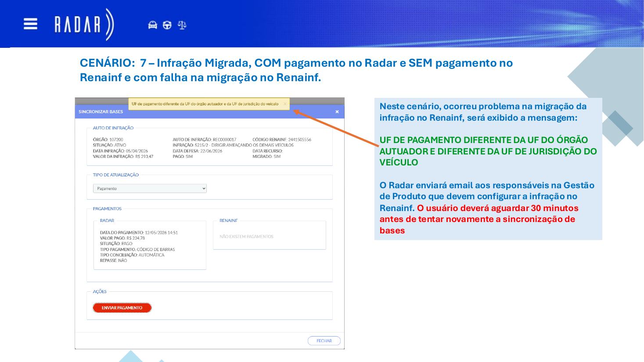Click the green UF de pagamento message
Screen dimensions: 644x362
(x=488, y=151)
